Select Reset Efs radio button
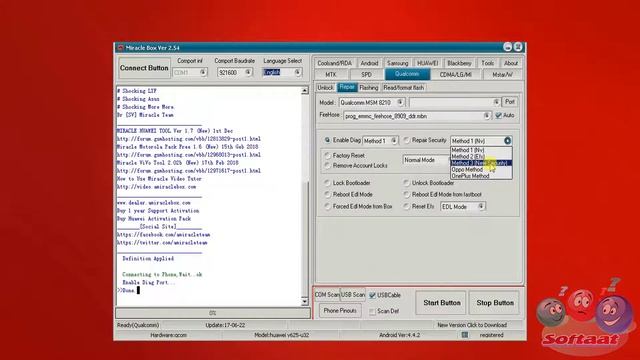 406,207
